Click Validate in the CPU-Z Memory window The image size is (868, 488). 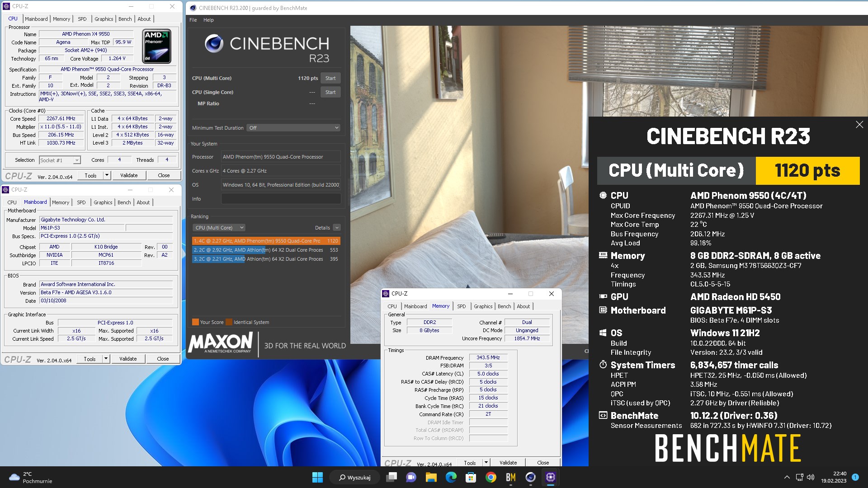pyautogui.click(x=508, y=463)
